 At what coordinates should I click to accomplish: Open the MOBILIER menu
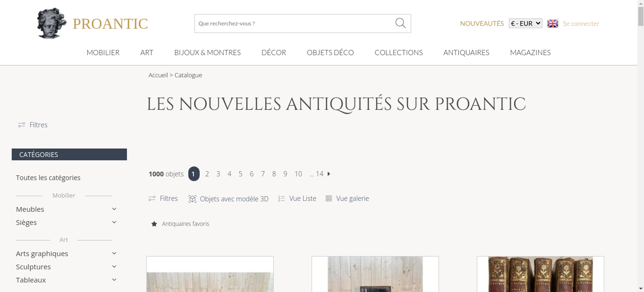(x=103, y=52)
